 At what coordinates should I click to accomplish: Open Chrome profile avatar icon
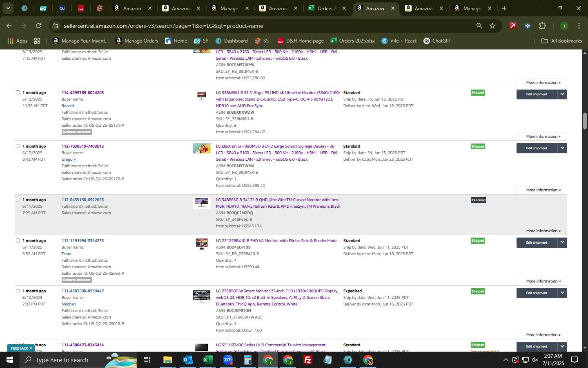coord(564,26)
